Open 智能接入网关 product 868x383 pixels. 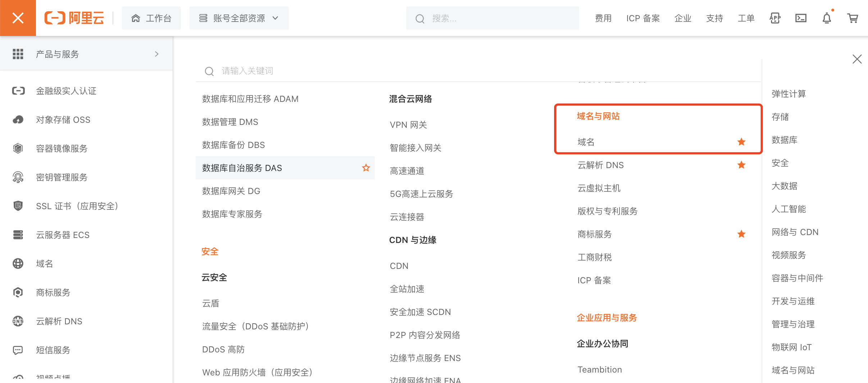[x=416, y=148]
